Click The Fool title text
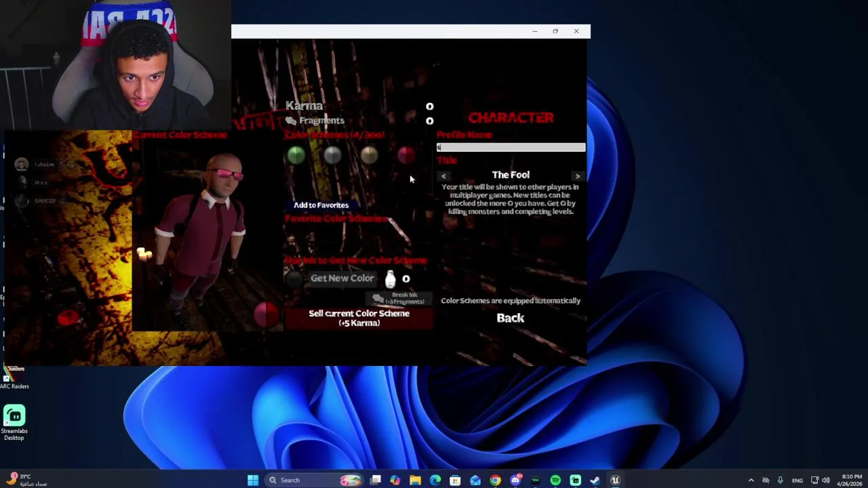This screenshot has height=488, width=868. coord(511,175)
